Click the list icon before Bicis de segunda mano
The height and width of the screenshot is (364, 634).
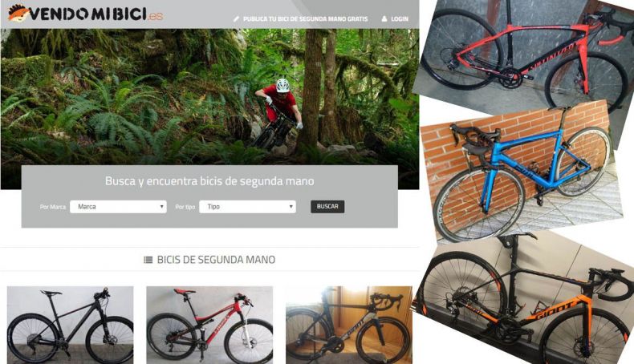[x=148, y=260]
